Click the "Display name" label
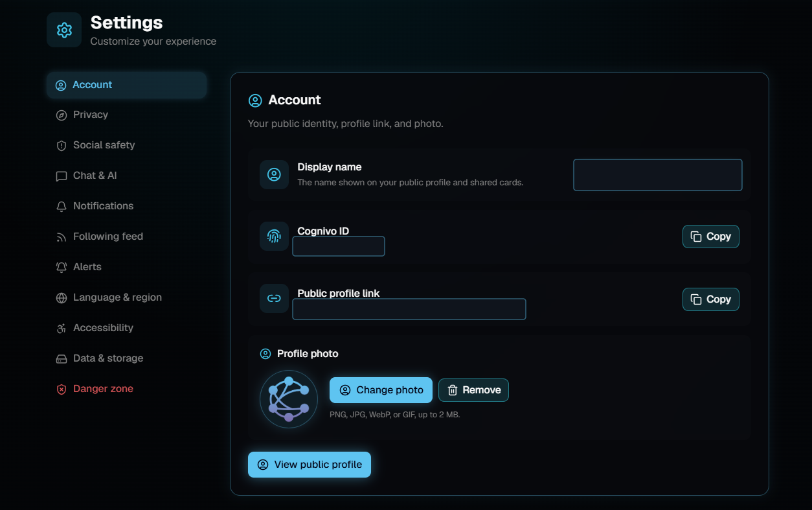Screen dimensions: 812x510 330,167
